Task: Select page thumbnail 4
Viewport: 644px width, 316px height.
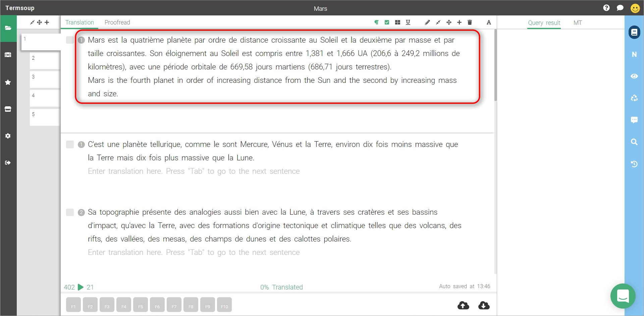Action: [x=45, y=98]
